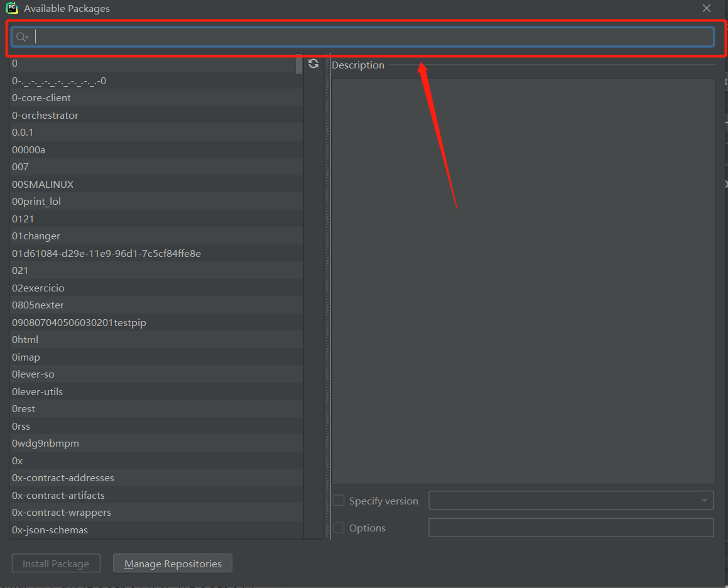Click the refresh package list icon

[313, 63]
